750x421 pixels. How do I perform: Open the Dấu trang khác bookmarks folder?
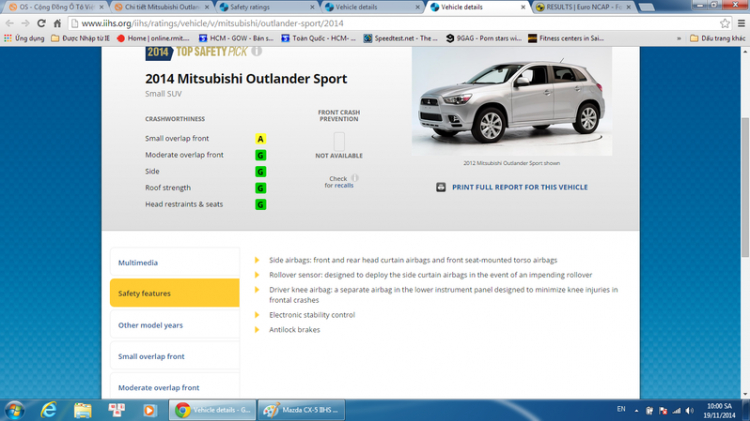tap(717, 38)
